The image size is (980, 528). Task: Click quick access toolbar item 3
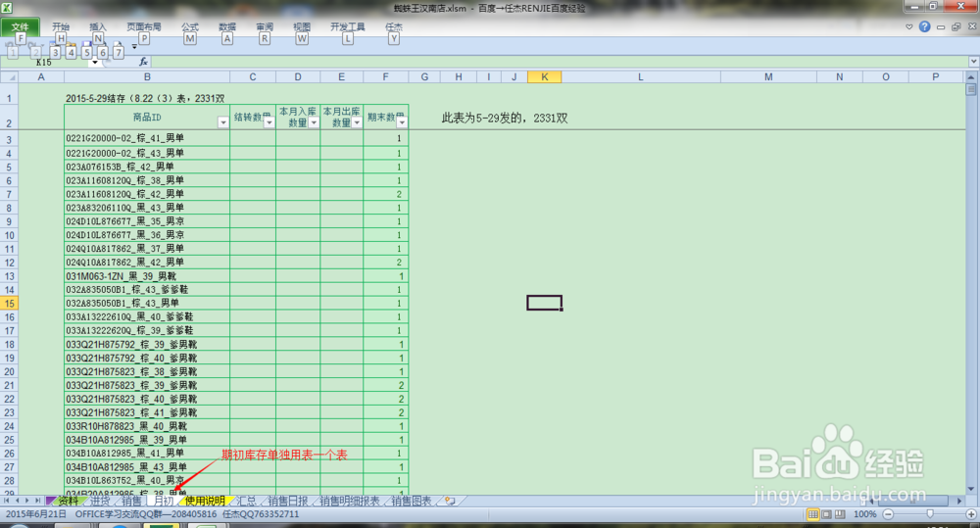pyautogui.click(x=56, y=53)
